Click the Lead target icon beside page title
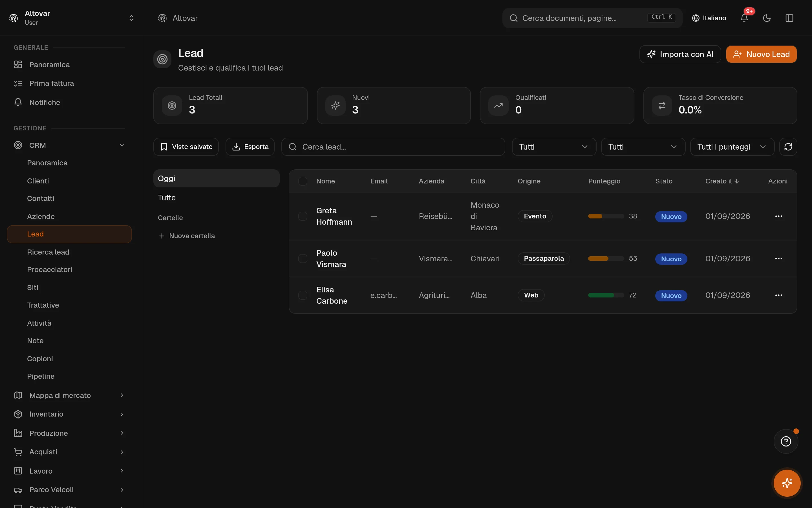812x508 pixels. coord(162,59)
